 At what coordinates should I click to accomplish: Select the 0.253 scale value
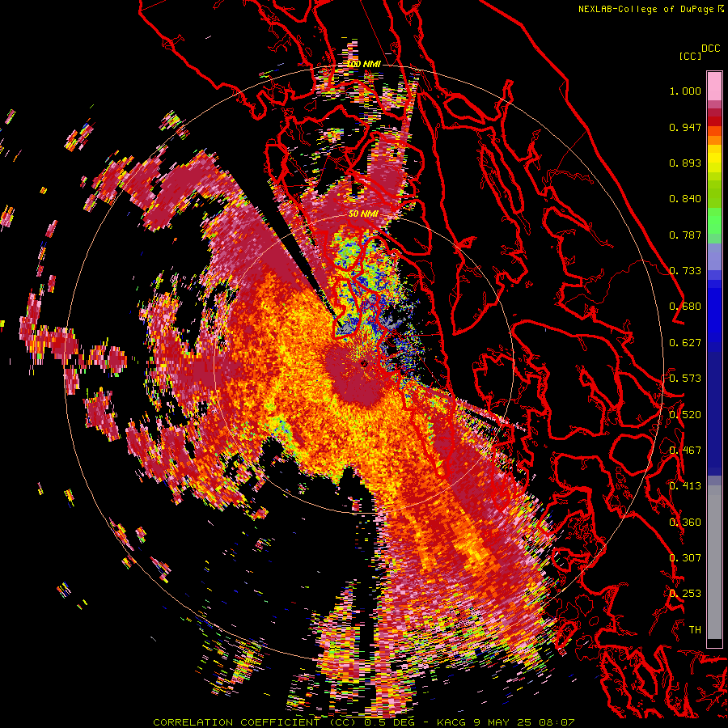(x=685, y=594)
